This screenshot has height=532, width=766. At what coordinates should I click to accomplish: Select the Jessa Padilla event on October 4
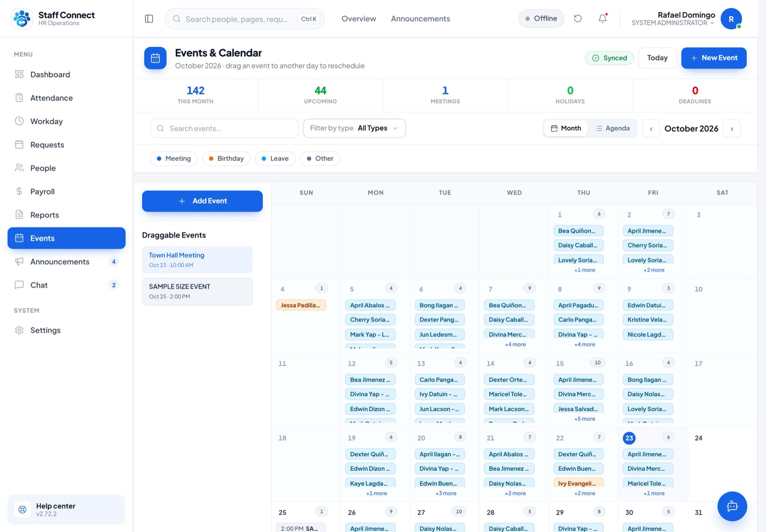(x=301, y=305)
